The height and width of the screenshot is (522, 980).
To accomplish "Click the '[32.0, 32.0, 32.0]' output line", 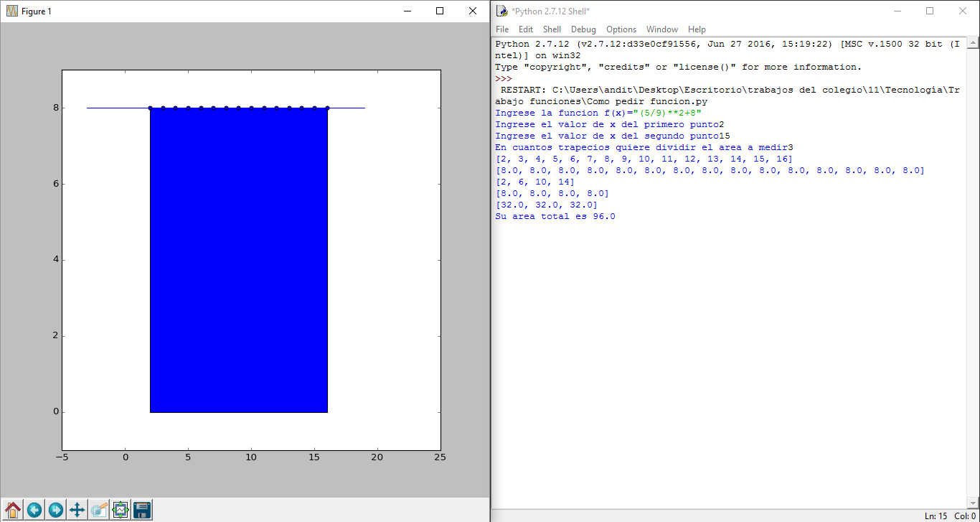I will (547, 205).
